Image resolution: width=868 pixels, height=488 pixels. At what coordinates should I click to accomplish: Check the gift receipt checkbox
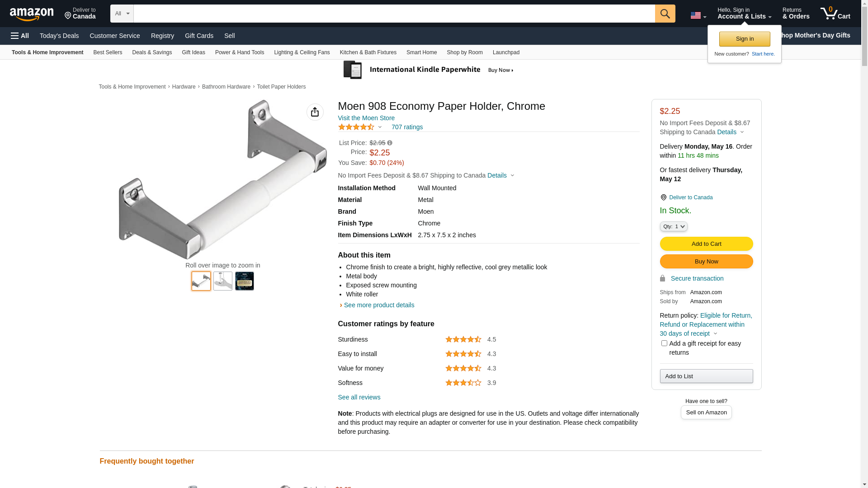664,343
